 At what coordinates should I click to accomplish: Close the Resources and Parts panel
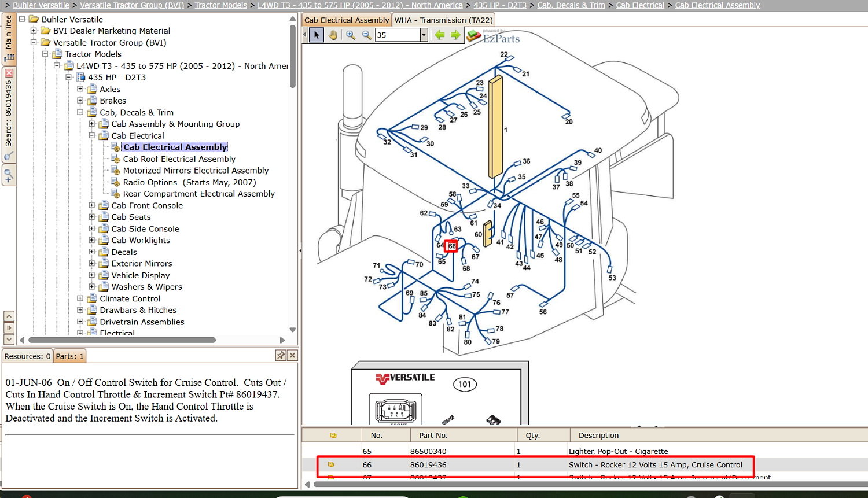point(292,355)
